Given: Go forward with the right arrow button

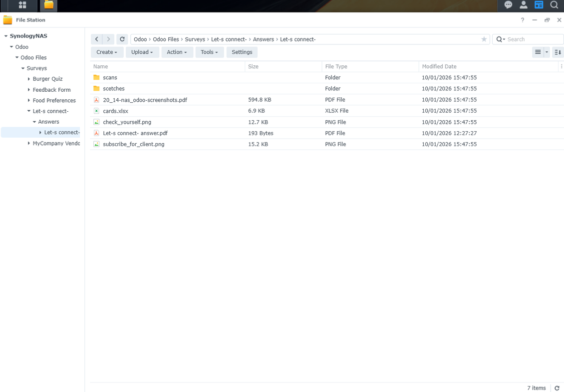Looking at the screenshot, I should (108, 39).
